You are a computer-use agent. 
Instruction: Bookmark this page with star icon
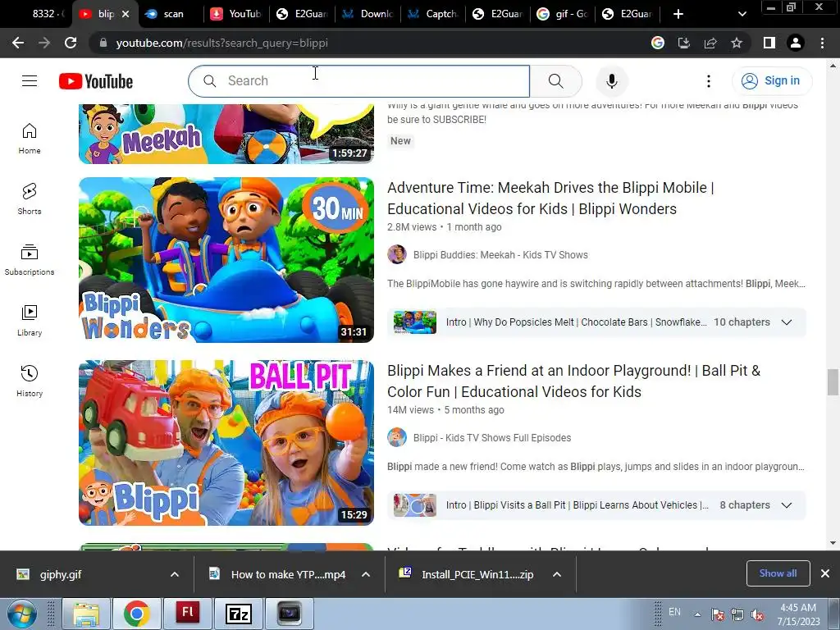coord(737,43)
